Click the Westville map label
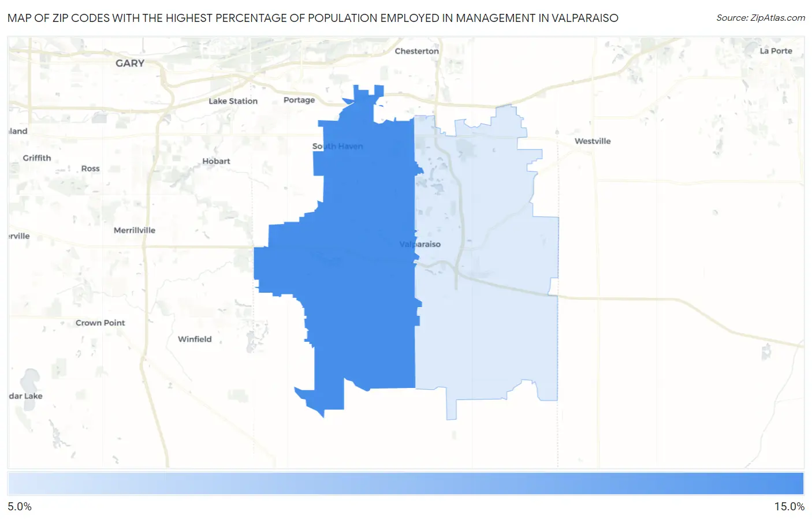812x519 pixels. (x=593, y=141)
